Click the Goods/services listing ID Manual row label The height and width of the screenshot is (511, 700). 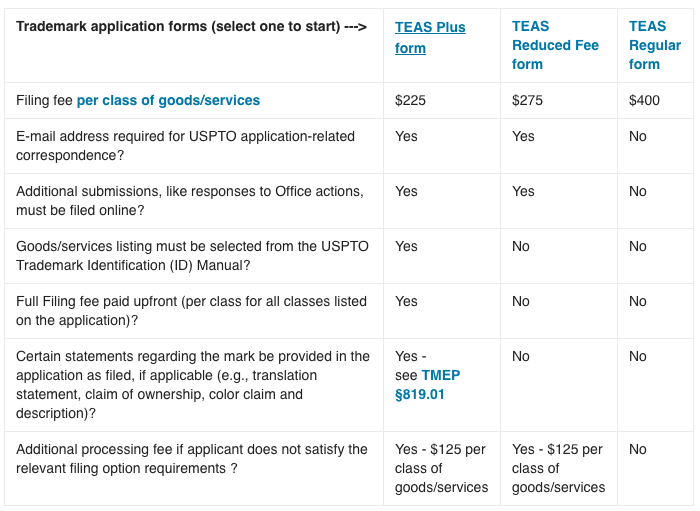[x=192, y=256]
